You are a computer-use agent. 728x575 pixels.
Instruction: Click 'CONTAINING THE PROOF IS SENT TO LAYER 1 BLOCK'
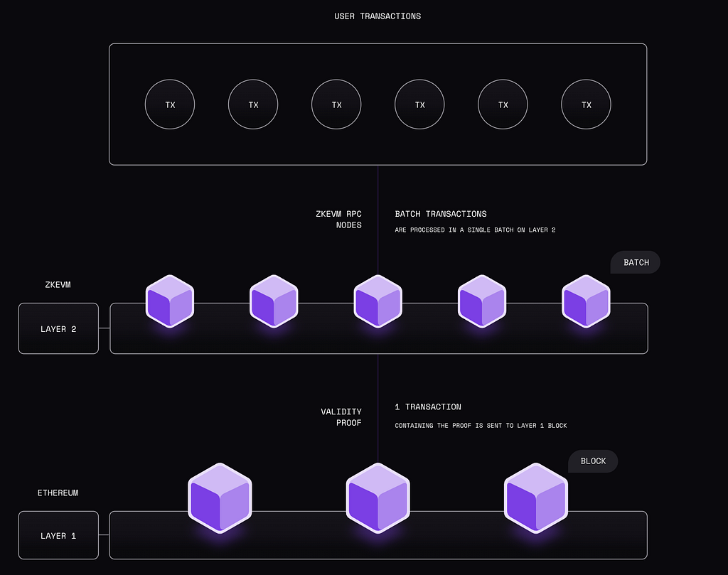tap(481, 426)
